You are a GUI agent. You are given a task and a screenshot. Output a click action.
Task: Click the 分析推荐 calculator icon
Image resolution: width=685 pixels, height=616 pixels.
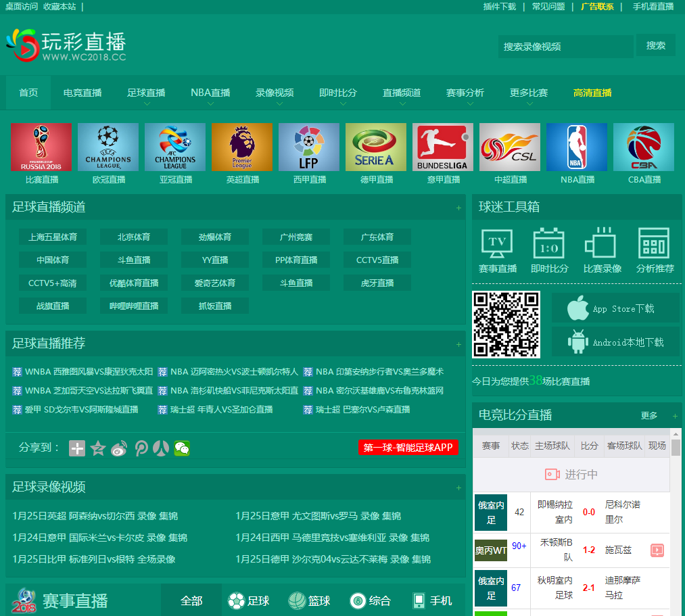tap(655, 244)
